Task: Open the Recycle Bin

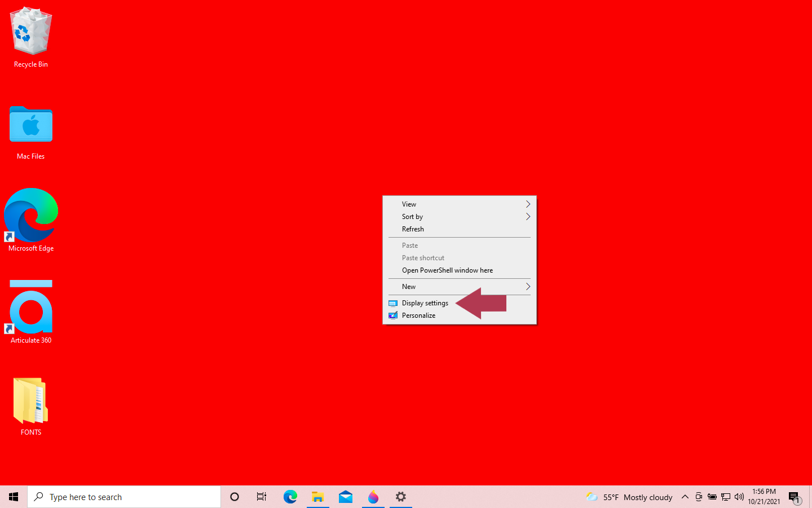Action: (30, 31)
